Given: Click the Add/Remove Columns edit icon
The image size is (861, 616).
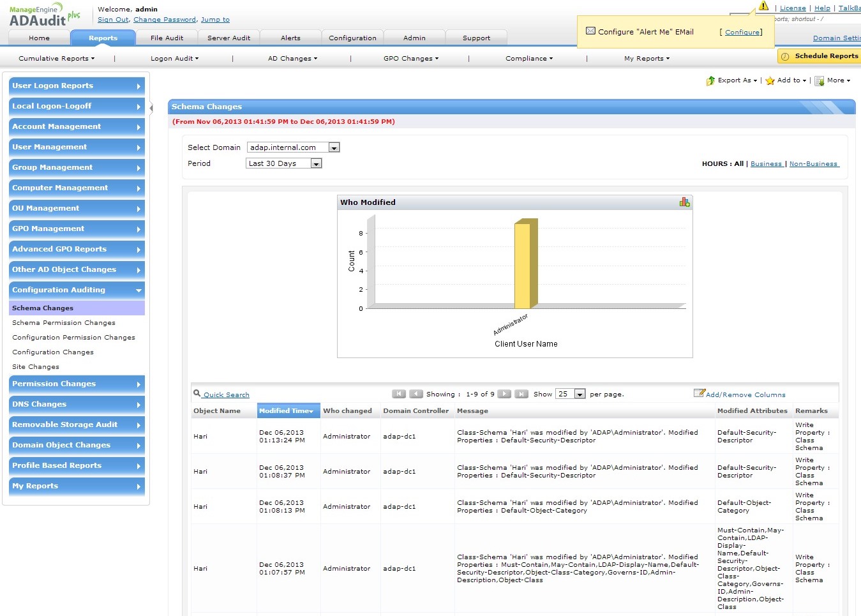Looking at the screenshot, I should (699, 393).
